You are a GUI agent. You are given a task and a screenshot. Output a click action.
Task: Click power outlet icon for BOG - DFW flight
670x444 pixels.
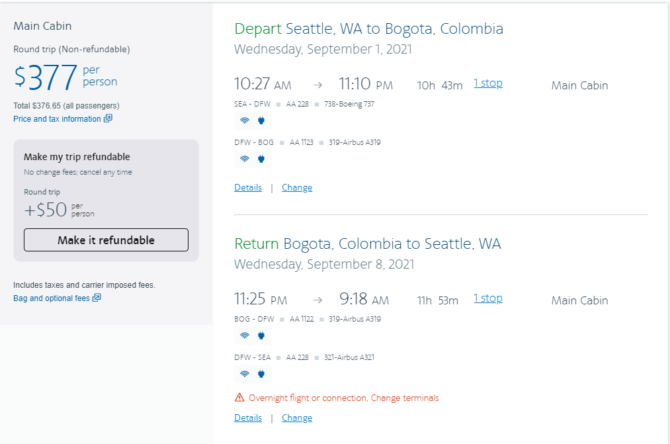coord(261,335)
